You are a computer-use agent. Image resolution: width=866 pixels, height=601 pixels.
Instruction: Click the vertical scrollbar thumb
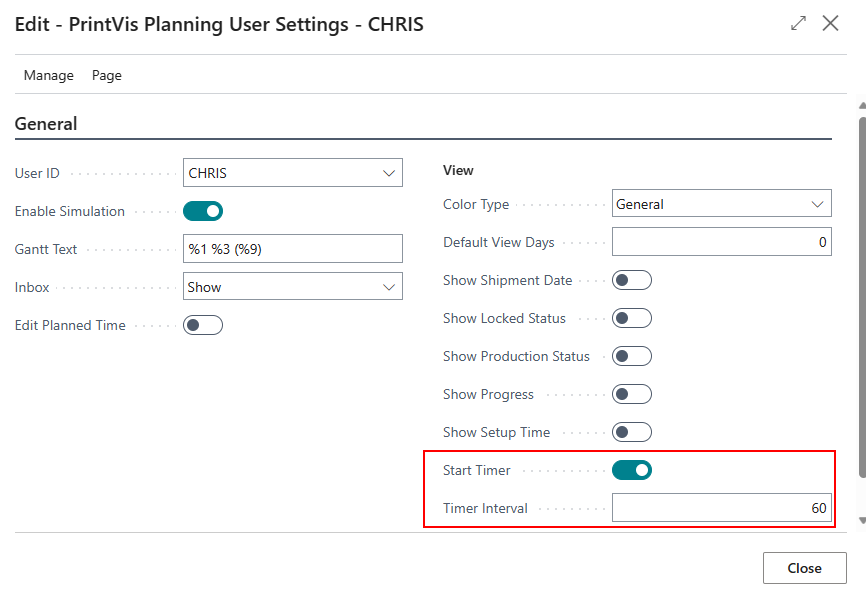pos(862,297)
